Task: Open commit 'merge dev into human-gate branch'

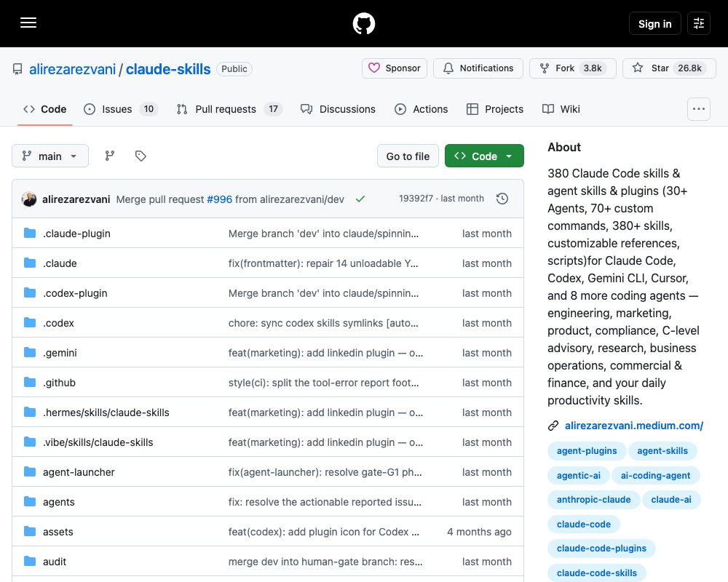Action: click(x=325, y=562)
